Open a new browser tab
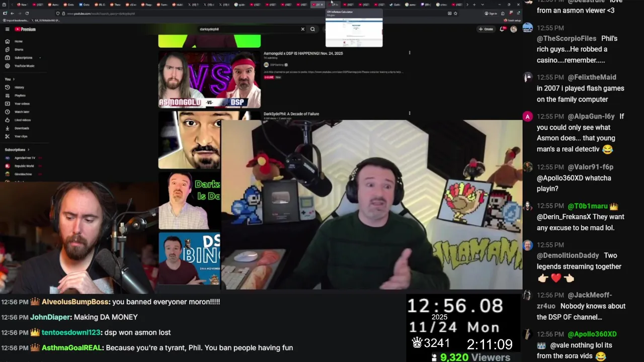Image resolution: width=644 pixels, height=362 pixels. point(474,5)
